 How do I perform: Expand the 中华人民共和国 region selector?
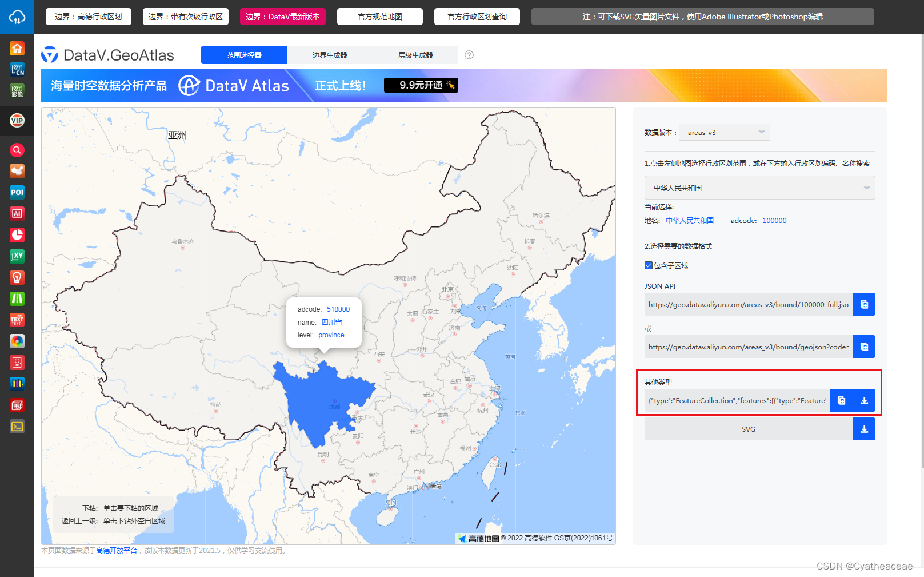click(x=760, y=188)
